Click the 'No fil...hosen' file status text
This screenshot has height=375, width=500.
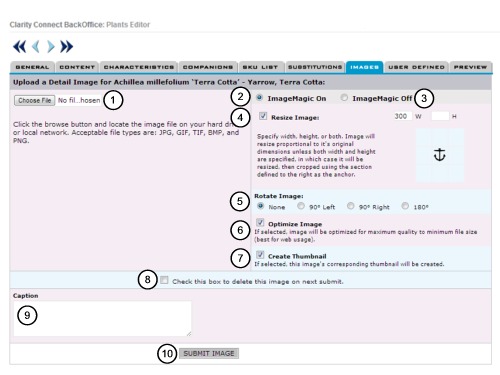click(x=79, y=100)
